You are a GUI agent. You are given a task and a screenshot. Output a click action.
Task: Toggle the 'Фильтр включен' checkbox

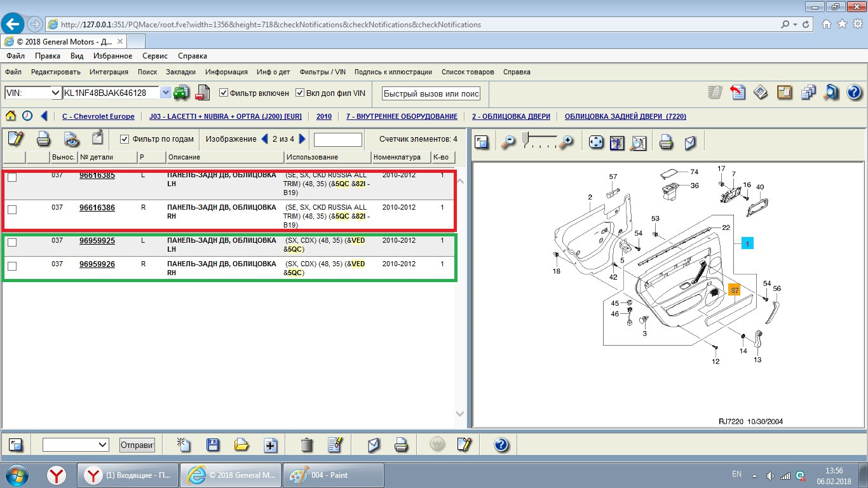point(224,93)
